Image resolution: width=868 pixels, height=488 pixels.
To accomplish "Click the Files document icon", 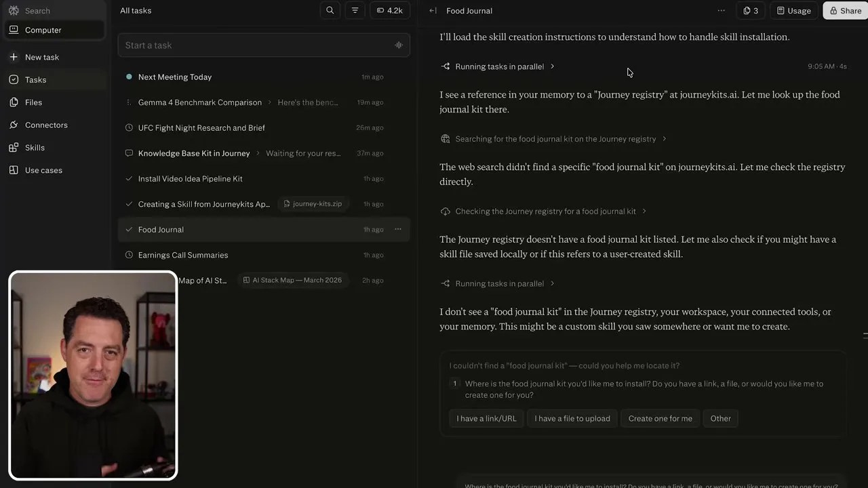I will pos(14,102).
